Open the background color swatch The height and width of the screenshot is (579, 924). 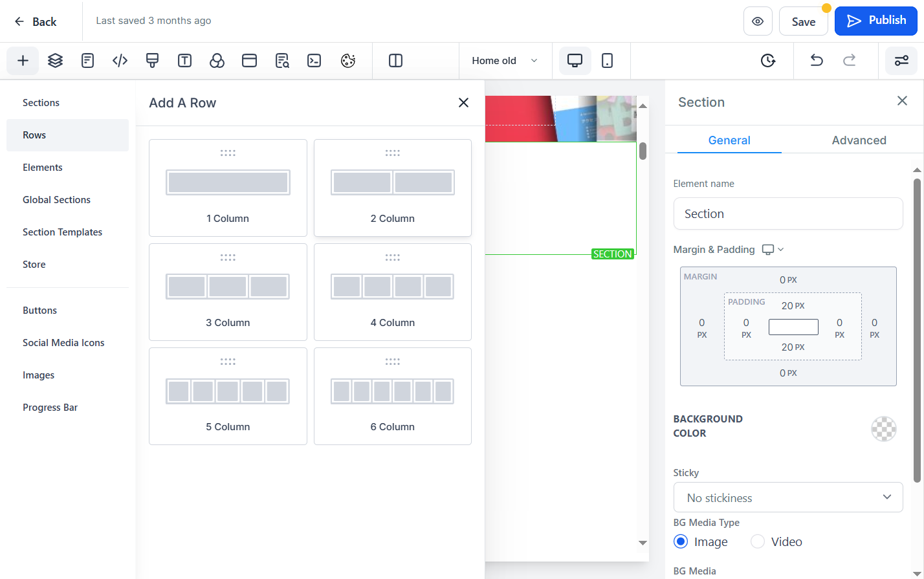tap(884, 428)
